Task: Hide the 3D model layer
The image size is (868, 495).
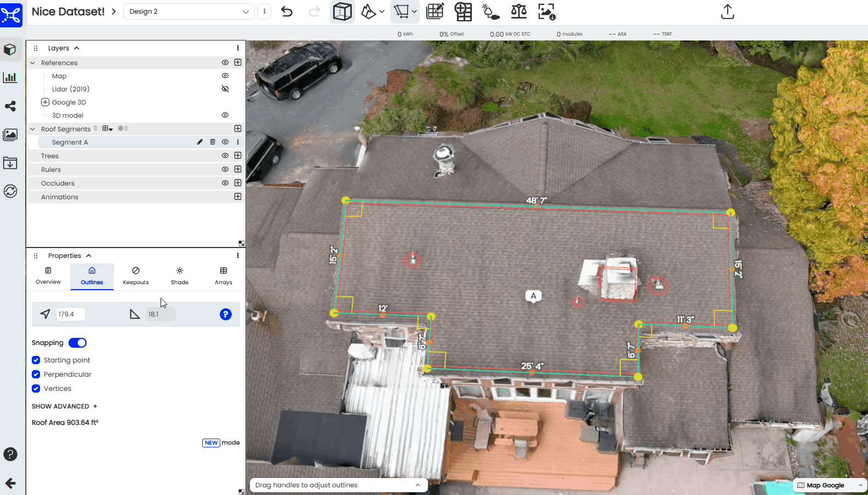Action: 225,115
